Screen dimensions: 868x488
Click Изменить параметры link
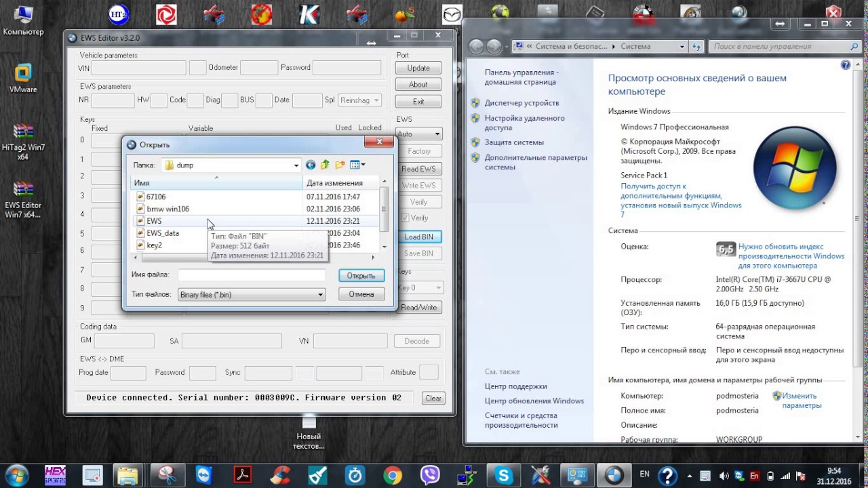pyautogui.click(x=801, y=401)
